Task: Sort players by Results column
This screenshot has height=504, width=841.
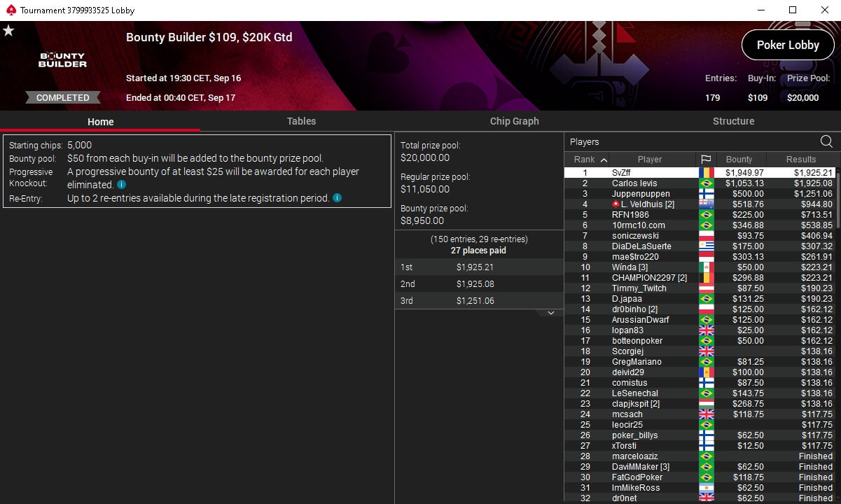Action: 801,159
